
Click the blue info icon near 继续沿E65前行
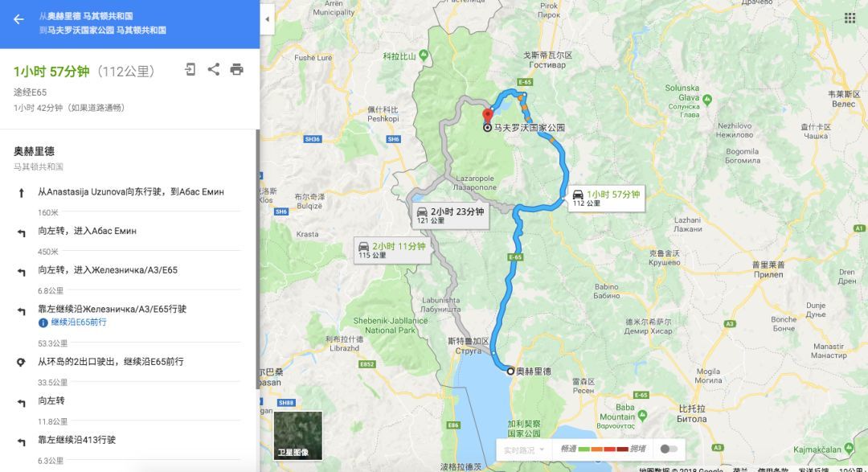[x=43, y=322]
